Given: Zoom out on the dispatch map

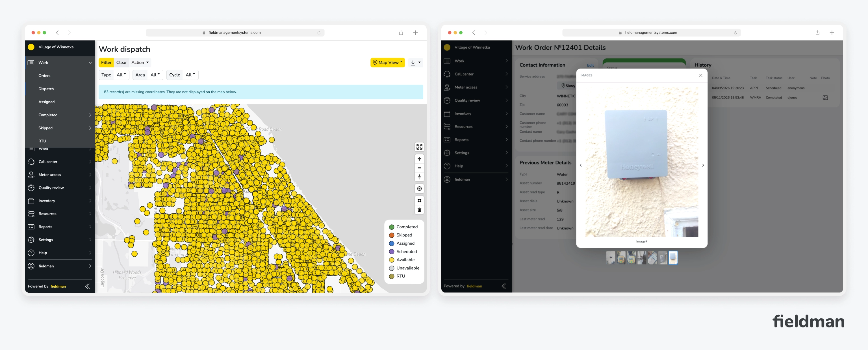Looking at the screenshot, I should [x=419, y=168].
